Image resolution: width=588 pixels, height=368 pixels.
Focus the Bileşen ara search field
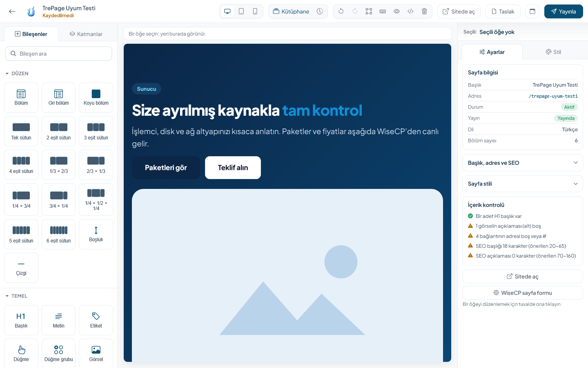(58, 54)
